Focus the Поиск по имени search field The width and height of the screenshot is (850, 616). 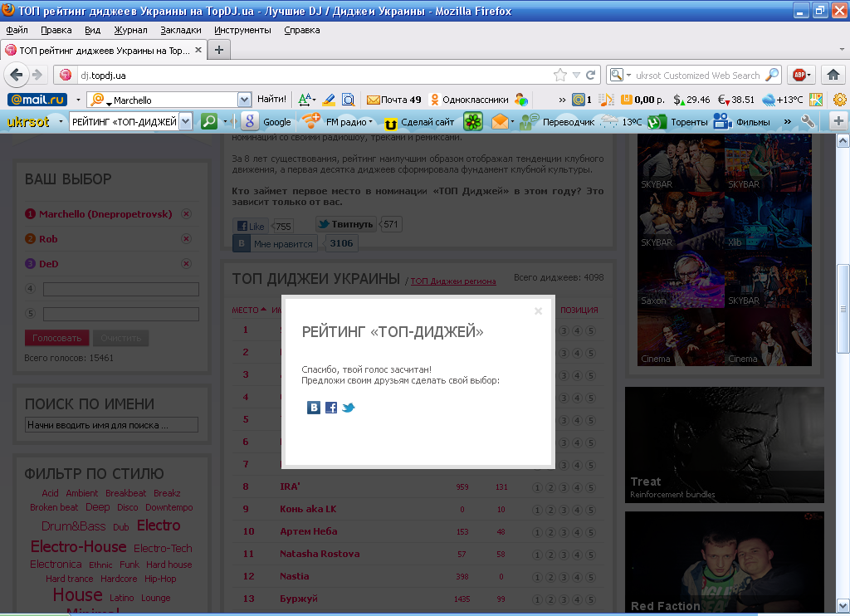(112, 424)
